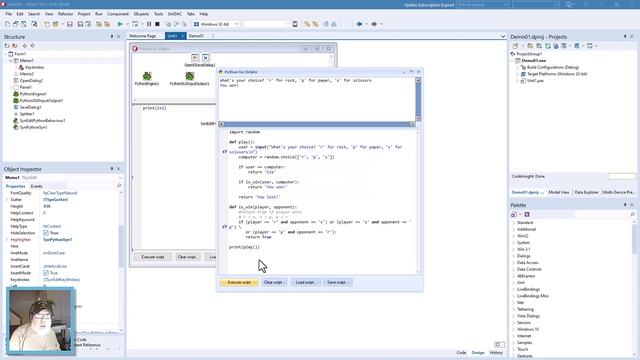Pin the Palette panel with the pushpin
This screenshot has height=360, width=640.
(x=625, y=205)
